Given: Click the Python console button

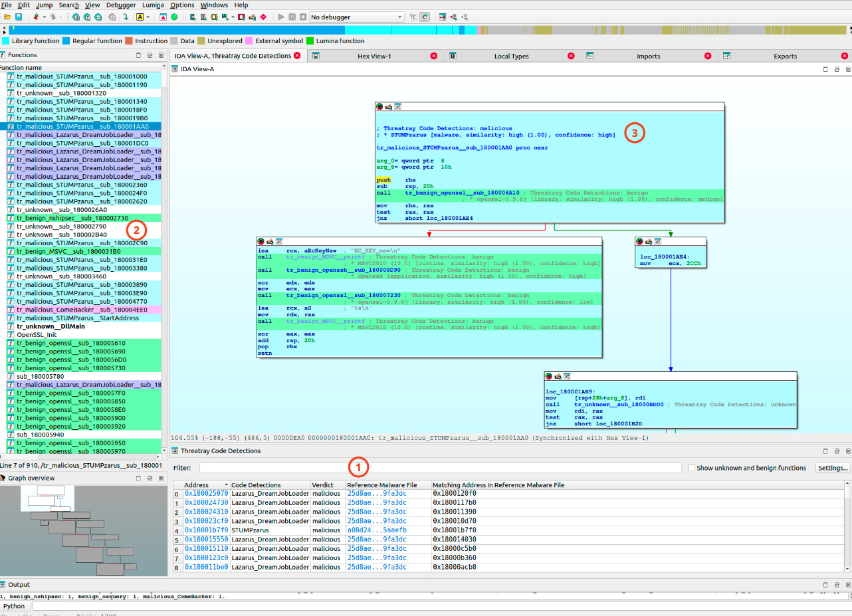Looking at the screenshot, I should [x=14, y=606].
